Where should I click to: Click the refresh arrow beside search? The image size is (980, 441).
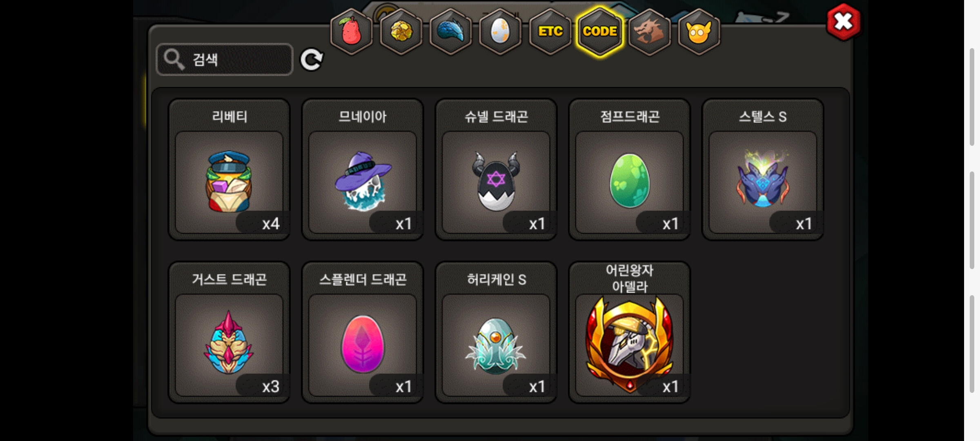[x=312, y=60]
